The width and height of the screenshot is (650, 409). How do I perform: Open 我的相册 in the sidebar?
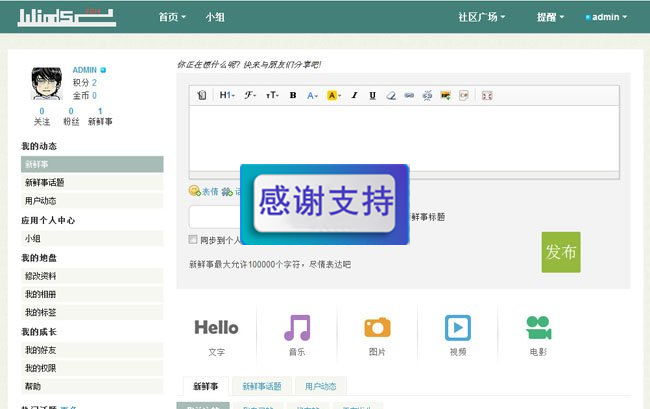point(92,294)
